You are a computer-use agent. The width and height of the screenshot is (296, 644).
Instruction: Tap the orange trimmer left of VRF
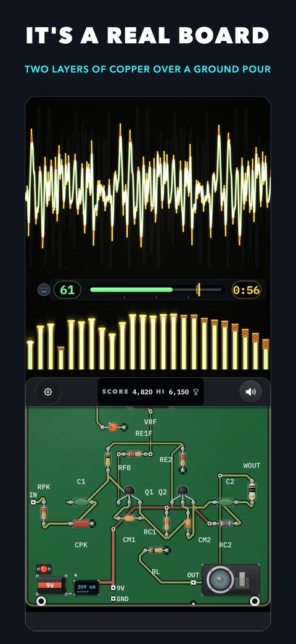pos(113,427)
